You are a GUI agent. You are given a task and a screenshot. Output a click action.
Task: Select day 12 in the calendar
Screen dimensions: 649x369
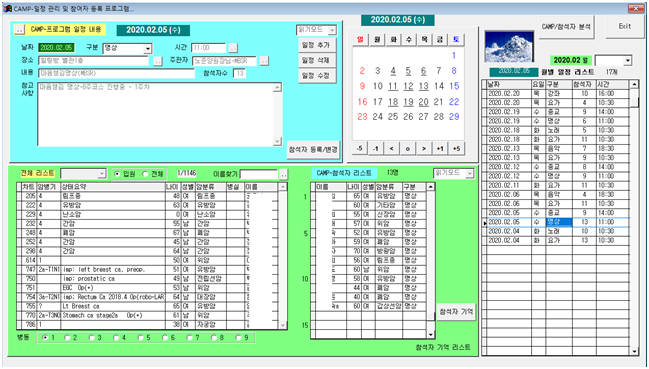(408, 86)
